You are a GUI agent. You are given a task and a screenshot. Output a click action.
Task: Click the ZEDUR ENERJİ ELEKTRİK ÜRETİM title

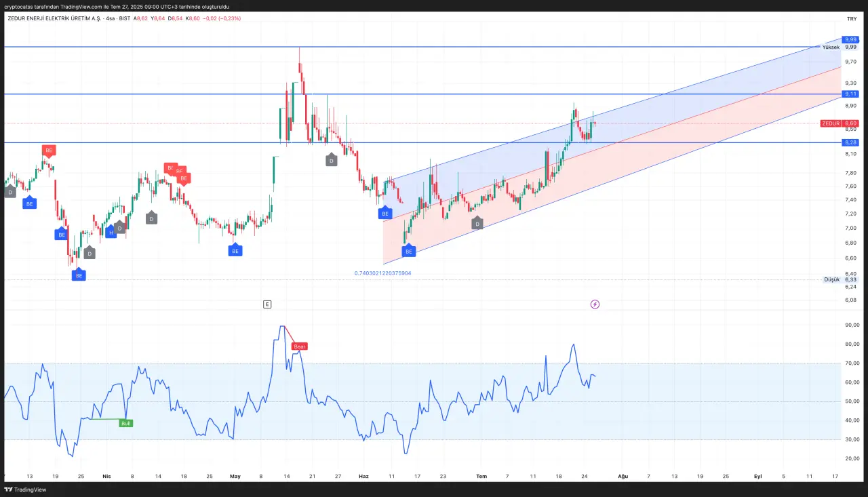pyautogui.click(x=54, y=18)
